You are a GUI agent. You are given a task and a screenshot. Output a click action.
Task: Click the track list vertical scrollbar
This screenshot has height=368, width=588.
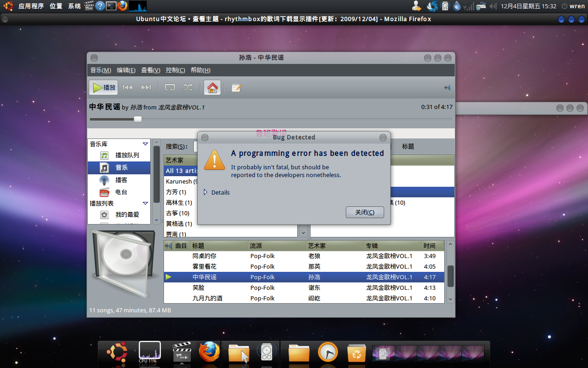pyautogui.click(x=450, y=275)
